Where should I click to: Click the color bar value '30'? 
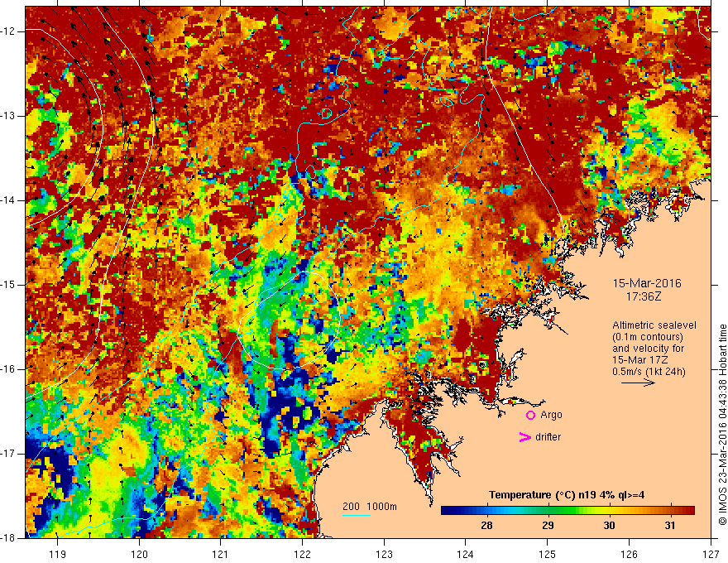609,526
